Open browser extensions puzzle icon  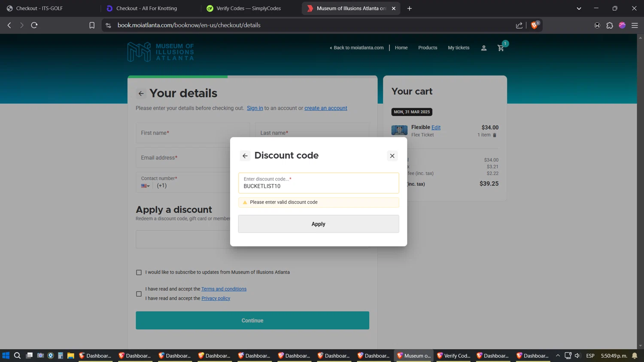[x=610, y=25]
